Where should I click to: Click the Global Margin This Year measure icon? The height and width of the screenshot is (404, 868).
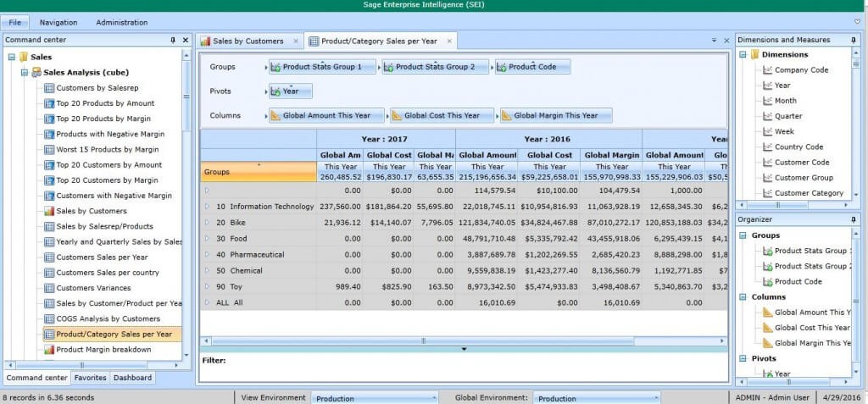(506, 116)
